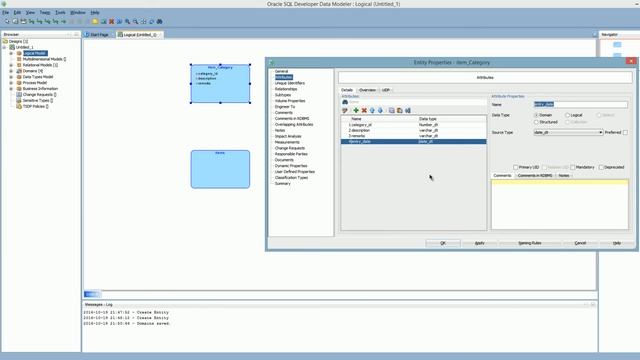Select Relationships in the properties list
This screenshot has width=640, height=360.
(x=286, y=89)
